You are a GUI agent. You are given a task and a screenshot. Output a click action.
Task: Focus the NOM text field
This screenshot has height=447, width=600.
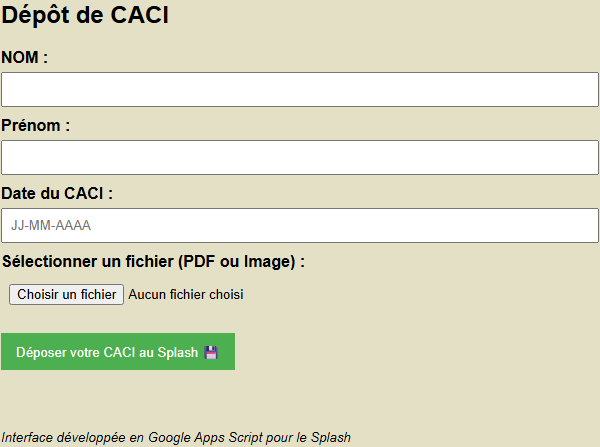coord(300,89)
